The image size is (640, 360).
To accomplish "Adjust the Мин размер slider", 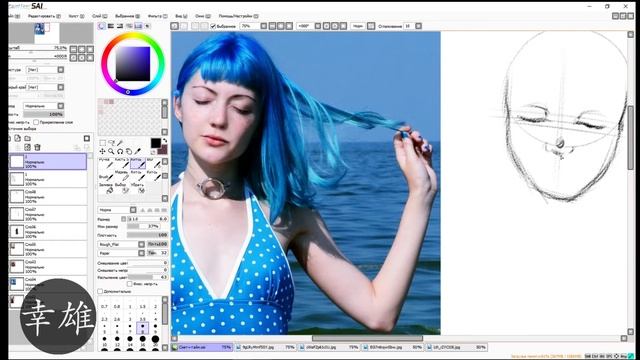I will [143, 227].
